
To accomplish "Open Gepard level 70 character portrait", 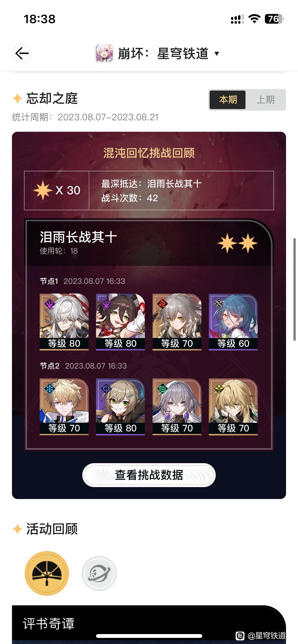I will point(64,407).
